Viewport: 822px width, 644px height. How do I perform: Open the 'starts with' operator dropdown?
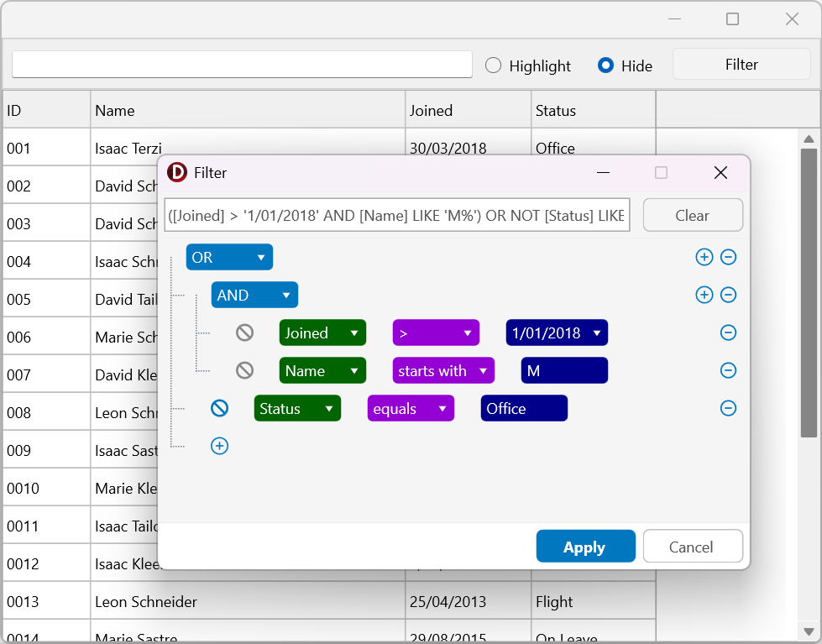pos(443,370)
